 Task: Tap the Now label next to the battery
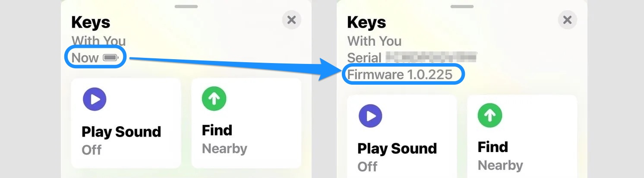(x=85, y=57)
